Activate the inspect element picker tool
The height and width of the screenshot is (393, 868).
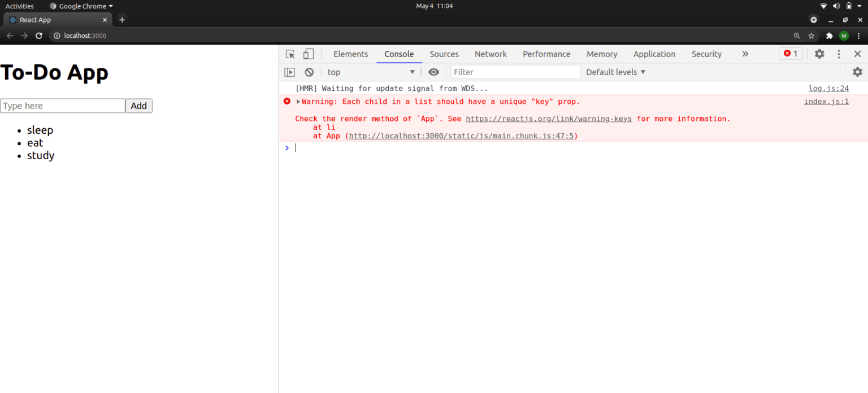[x=290, y=54]
